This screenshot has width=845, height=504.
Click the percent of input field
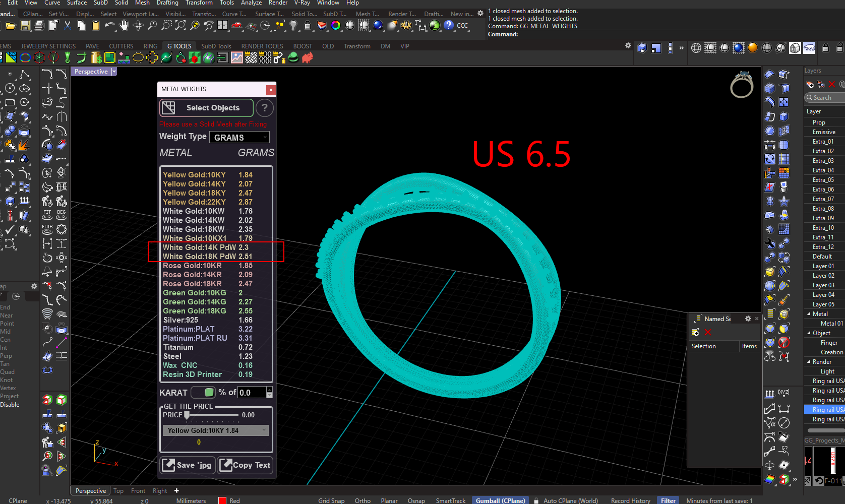tap(252, 392)
